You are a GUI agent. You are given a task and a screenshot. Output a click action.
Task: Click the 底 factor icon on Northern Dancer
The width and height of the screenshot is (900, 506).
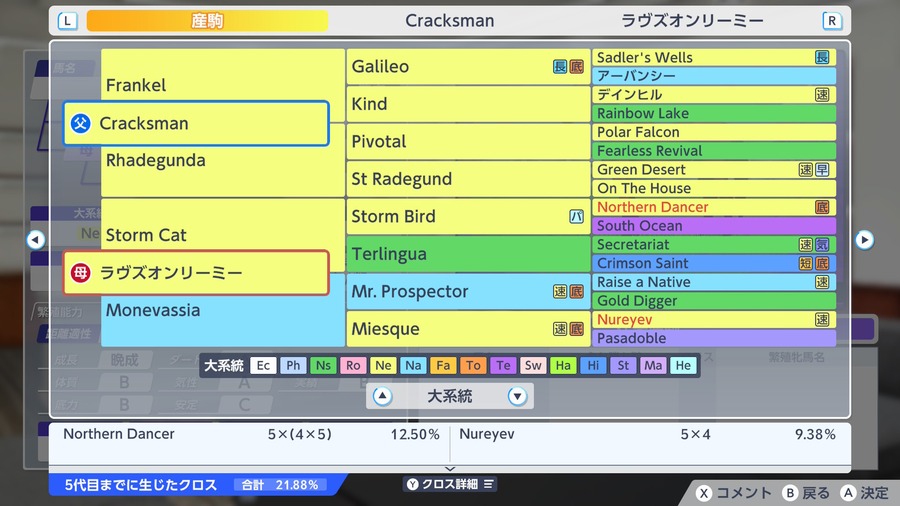click(x=822, y=207)
